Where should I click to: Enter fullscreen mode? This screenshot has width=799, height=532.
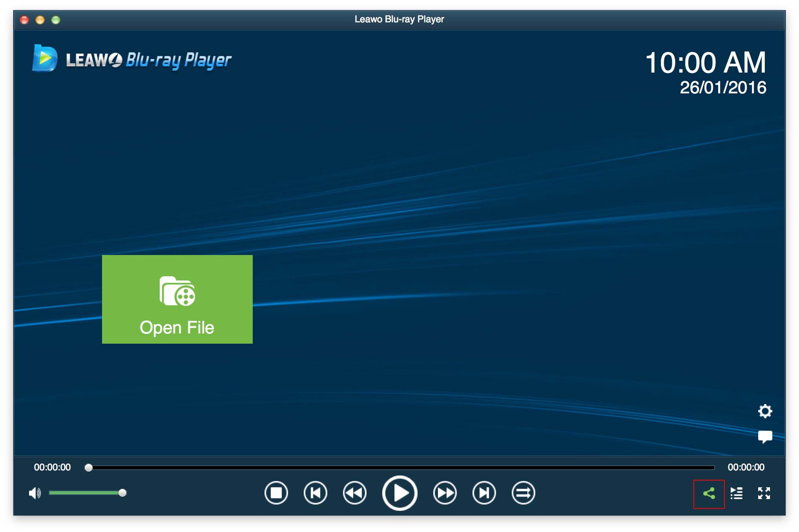point(764,493)
